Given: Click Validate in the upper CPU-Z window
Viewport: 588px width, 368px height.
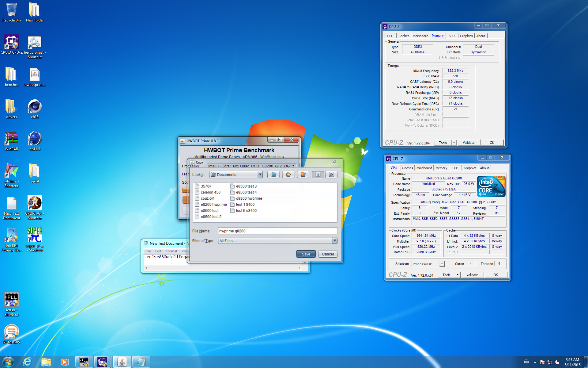Looking at the screenshot, I should tap(468, 143).
